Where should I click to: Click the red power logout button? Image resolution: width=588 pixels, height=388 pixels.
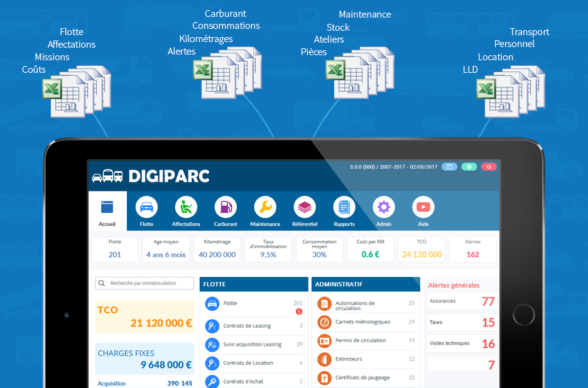tap(489, 167)
